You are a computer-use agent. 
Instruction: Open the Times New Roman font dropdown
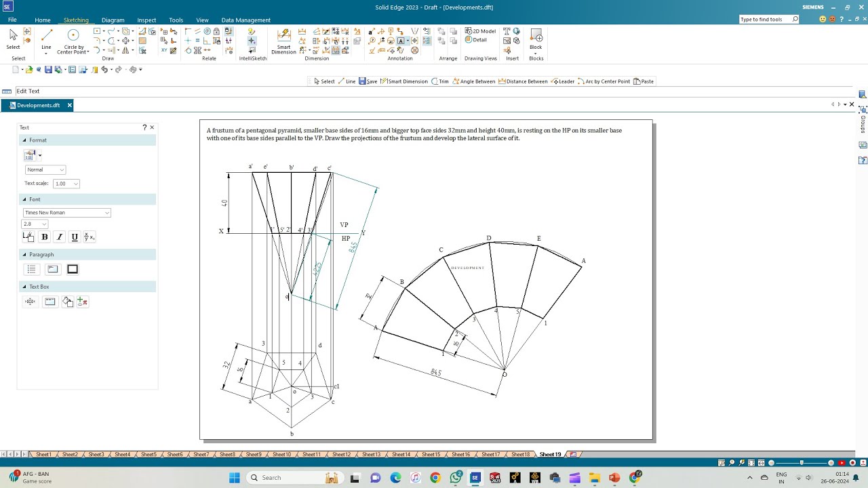point(66,213)
